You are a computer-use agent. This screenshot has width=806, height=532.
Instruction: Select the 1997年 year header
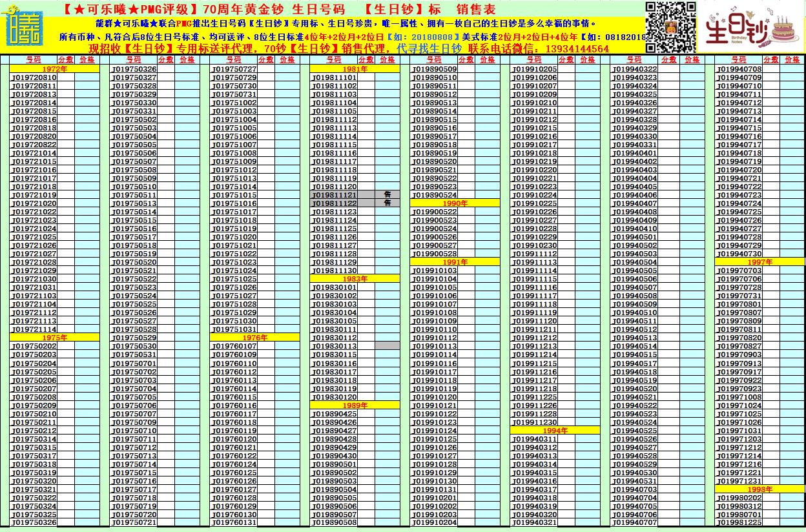(760, 262)
